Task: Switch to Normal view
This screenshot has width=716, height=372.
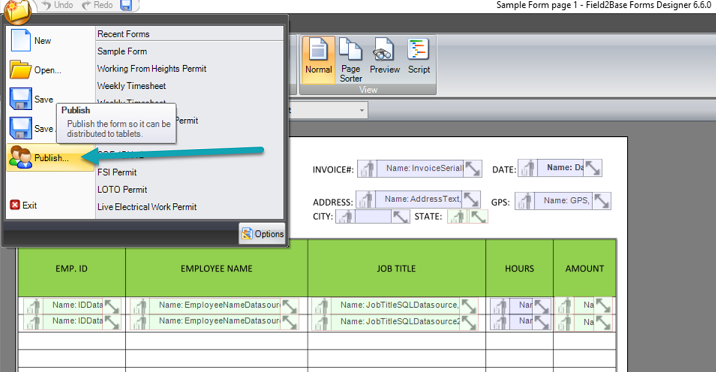Action: [x=318, y=60]
